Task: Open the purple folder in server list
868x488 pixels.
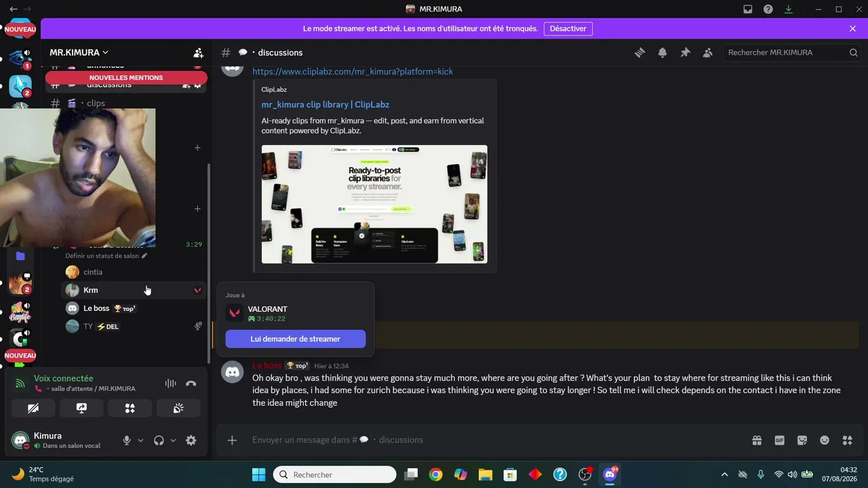Action: tap(20, 256)
